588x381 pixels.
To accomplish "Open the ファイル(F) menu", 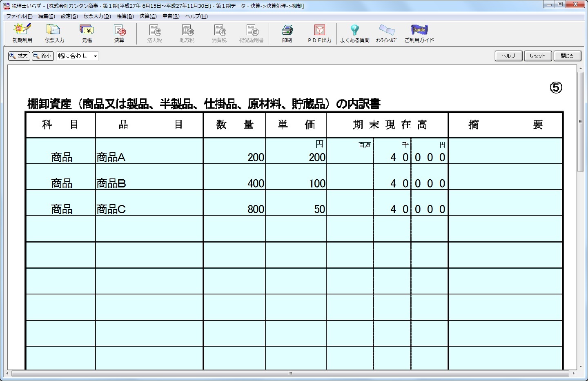I will coord(19,16).
